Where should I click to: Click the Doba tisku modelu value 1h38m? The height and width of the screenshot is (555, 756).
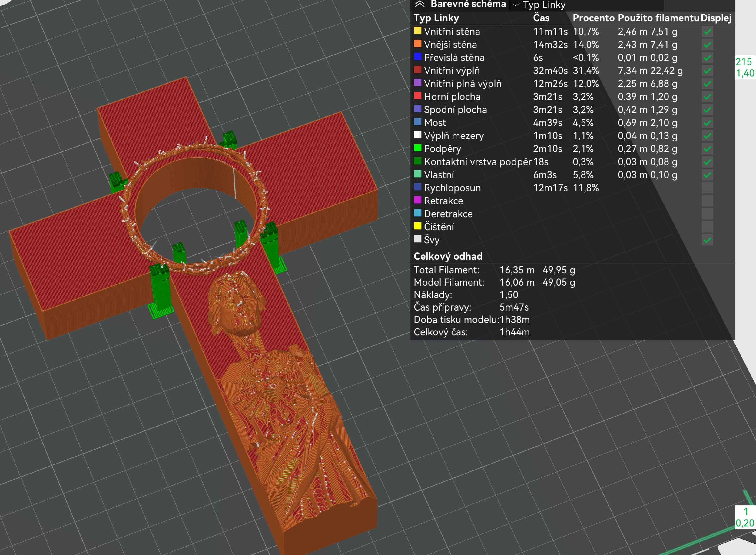coord(515,320)
